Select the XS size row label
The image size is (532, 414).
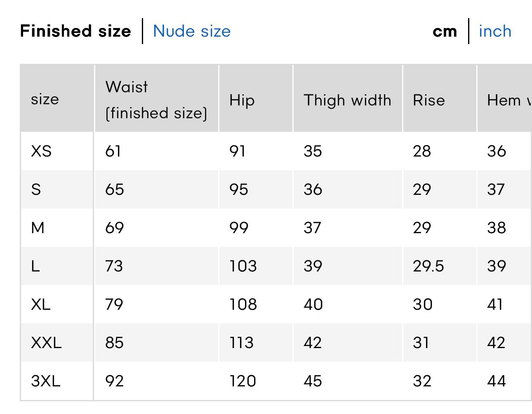(x=41, y=151)
